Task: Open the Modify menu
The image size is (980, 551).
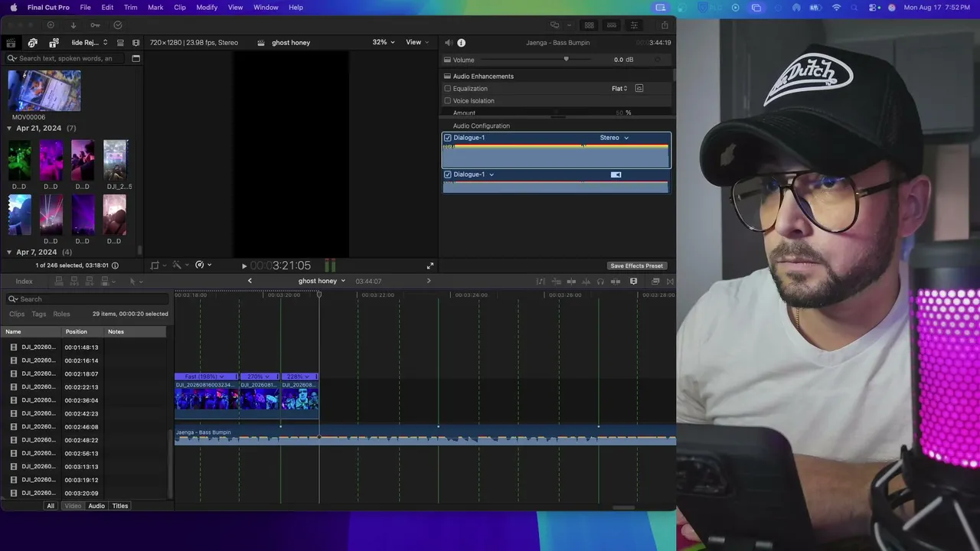Action: [x=207, y=8]
